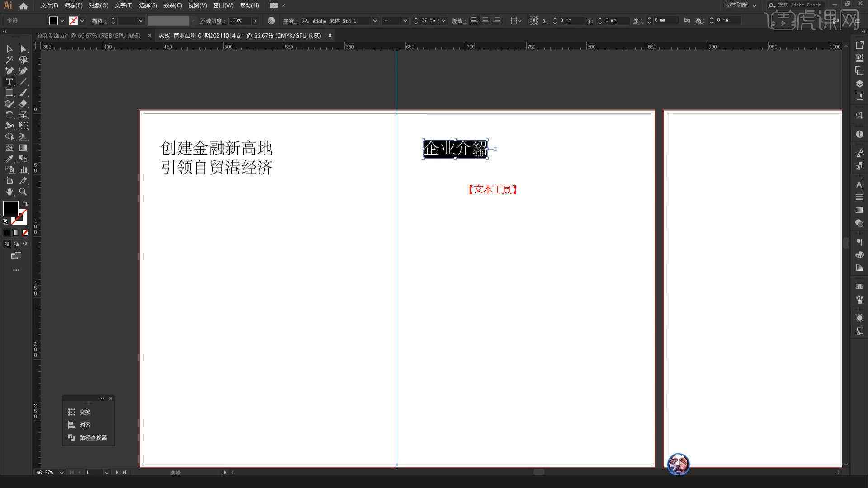This screenshot has height=488, width=868.
Task: Open zoom level 66.67% dropdown
Action: 61,473
